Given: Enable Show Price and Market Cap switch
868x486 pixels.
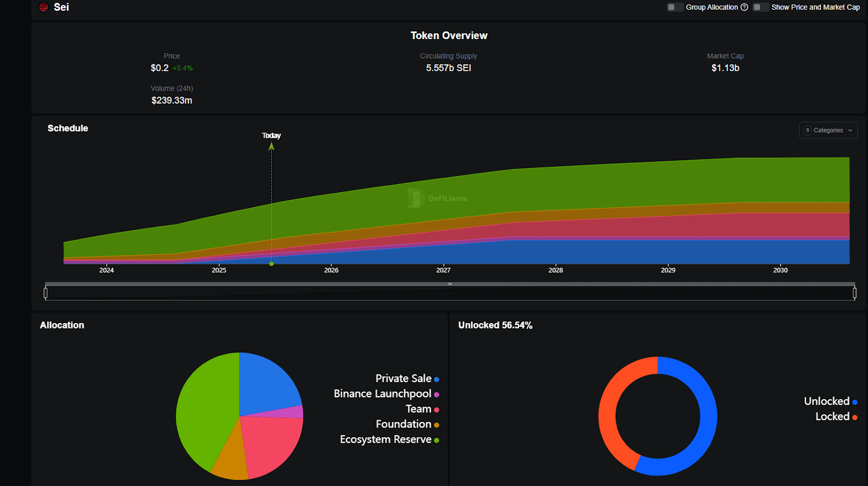Looking at the screenshot, I should coord(761,7).
